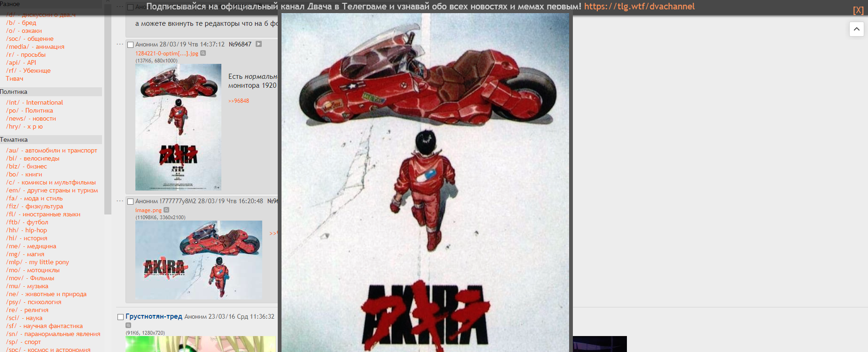The image size is (868, 352).
Task: Open the /news/ - новости board
Action: [x=31, y=118]
